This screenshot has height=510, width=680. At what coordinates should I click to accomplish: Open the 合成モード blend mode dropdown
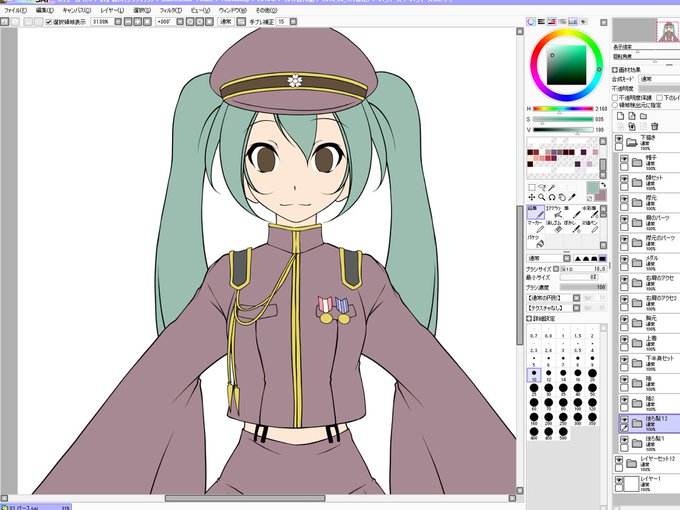pos(659,79)
